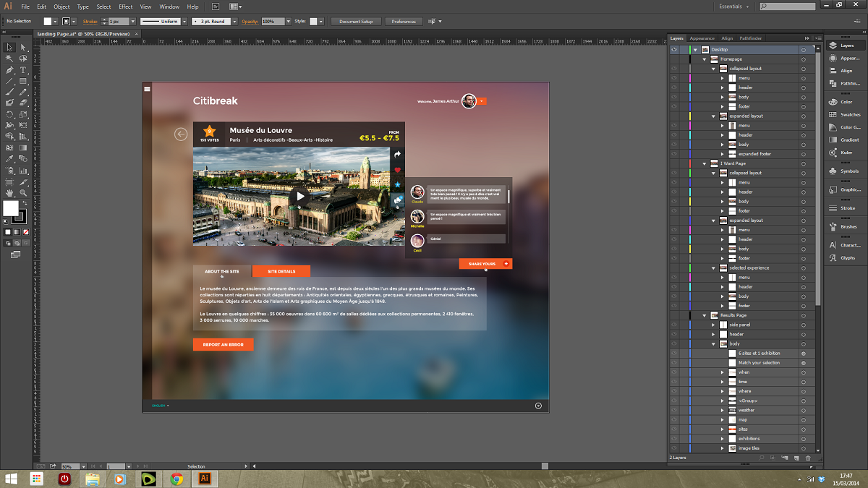This screenshot has height=488, width=868.
Task: Select the Lasso tool
Action: tap(23, 59)
